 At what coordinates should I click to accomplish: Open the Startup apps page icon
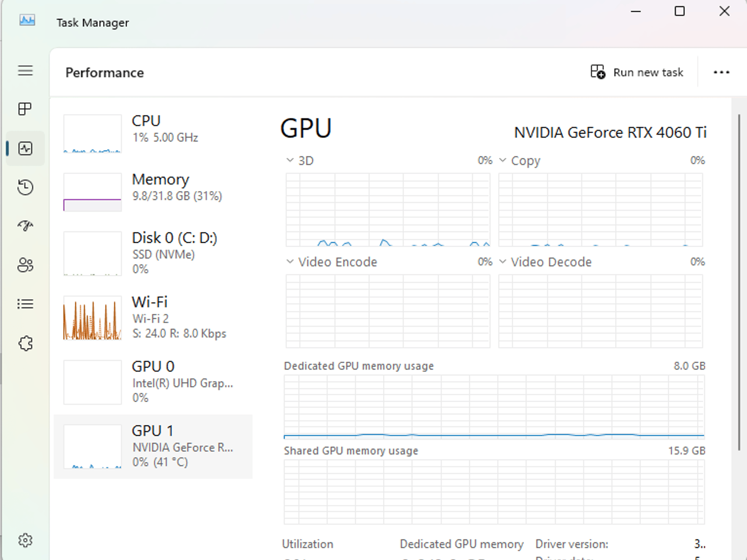tap(25, 226)
